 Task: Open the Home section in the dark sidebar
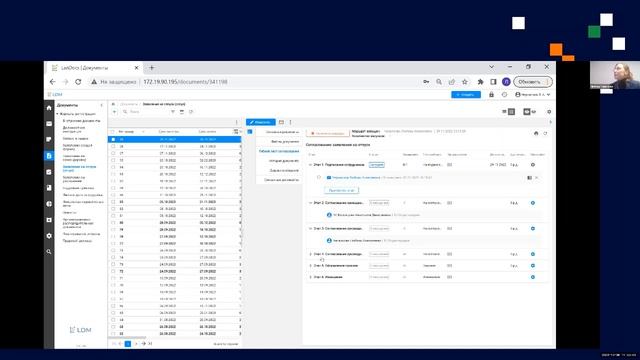click(x=49, y=108)
